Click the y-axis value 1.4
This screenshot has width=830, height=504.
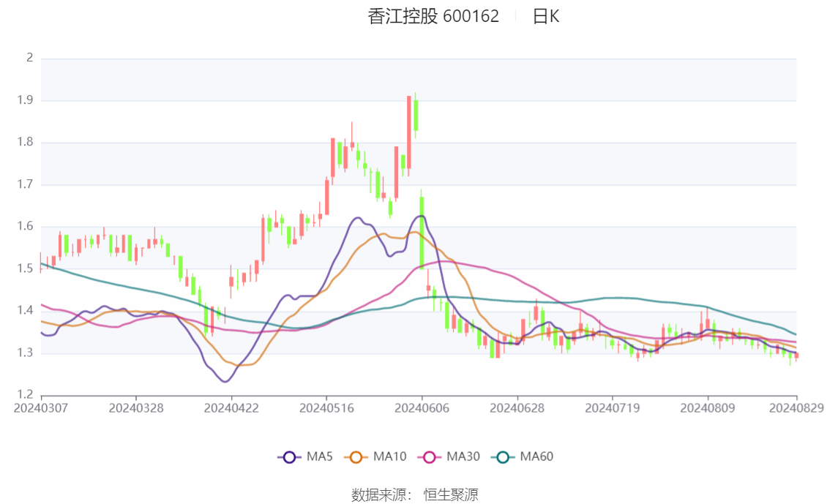click(25, 310)
